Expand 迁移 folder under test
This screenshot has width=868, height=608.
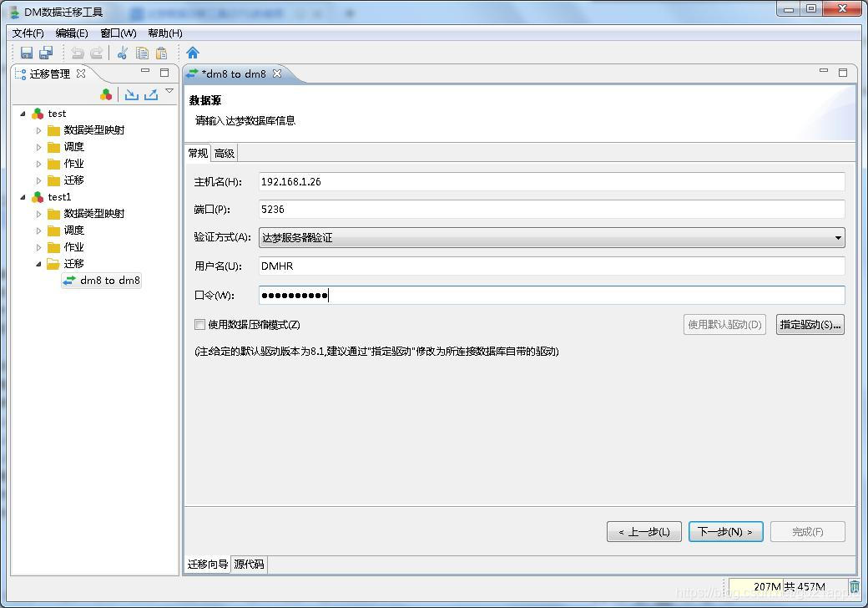(38, 180)
